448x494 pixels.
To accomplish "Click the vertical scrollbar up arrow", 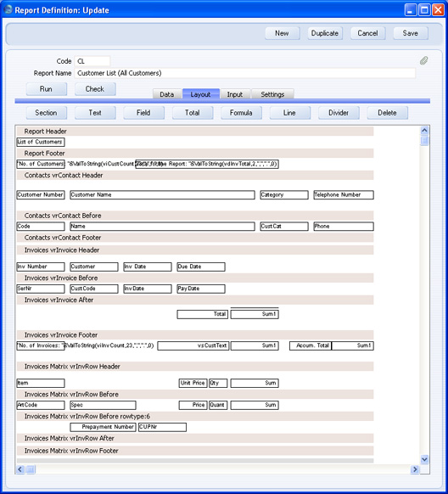I will tap(424, 130).
